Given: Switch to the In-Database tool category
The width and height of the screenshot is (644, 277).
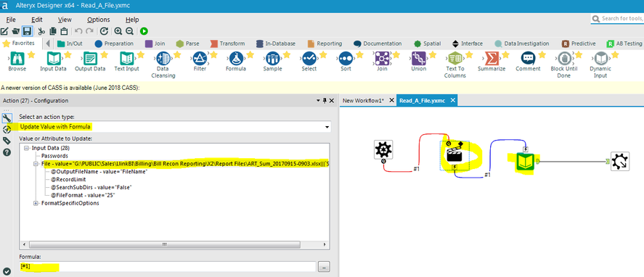Looking at the screenshot, I should click(276, 43).
